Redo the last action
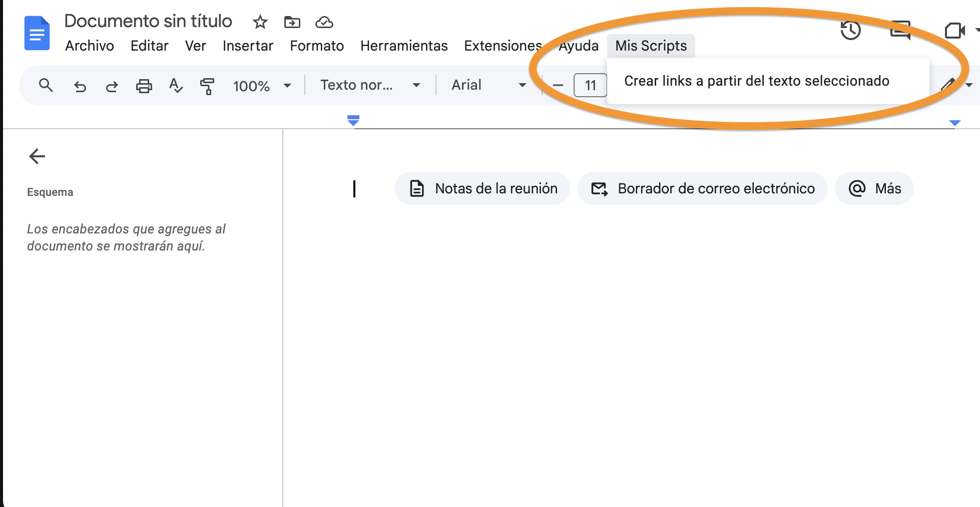The image size is (980, 507). (x=112, y=86)
